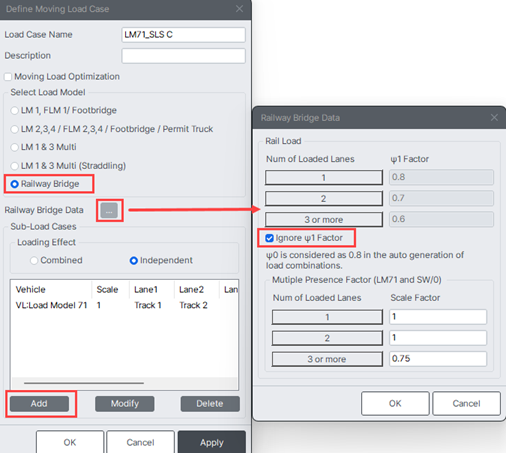The width and height of the screenshot is (506, 453).
Task: Click Load Case Name field LM71_SLS C
Action: click(183, 35)
